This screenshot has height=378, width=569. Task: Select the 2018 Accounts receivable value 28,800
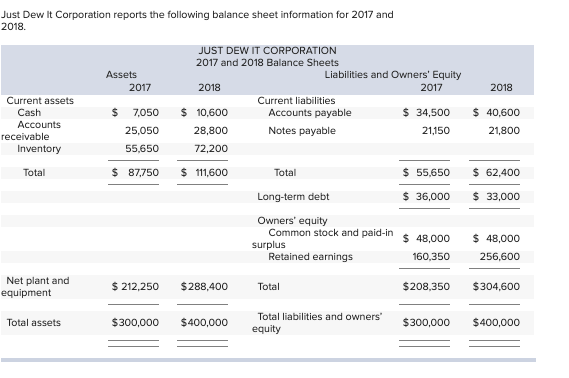(211, 131)
